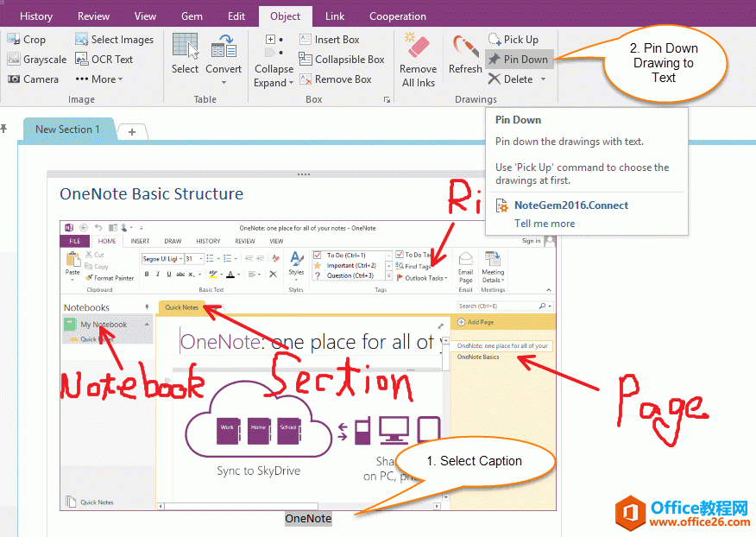Viewport: 756px width, 537px height.
Task: Run OCR Text on the image
Action: coord(104,60)
